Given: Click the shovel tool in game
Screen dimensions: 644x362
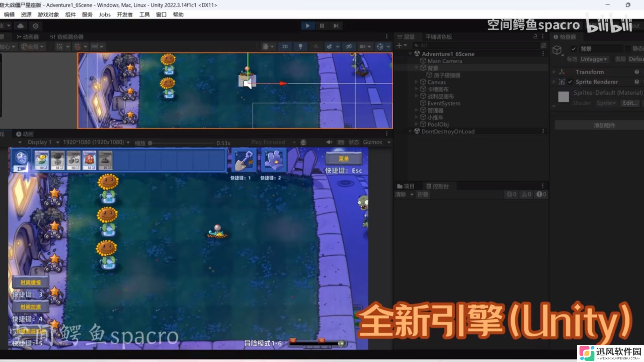Looking at the screenshot, I should tap(244, 160).
